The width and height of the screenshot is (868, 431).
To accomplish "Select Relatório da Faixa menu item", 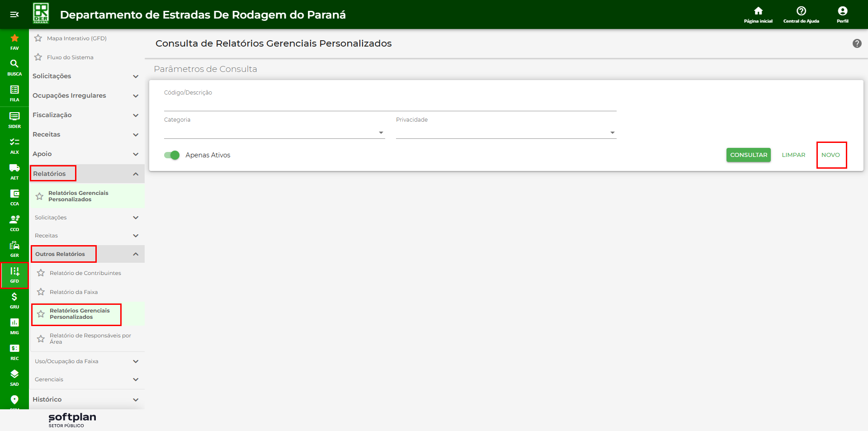I will [x=74, y=292].
